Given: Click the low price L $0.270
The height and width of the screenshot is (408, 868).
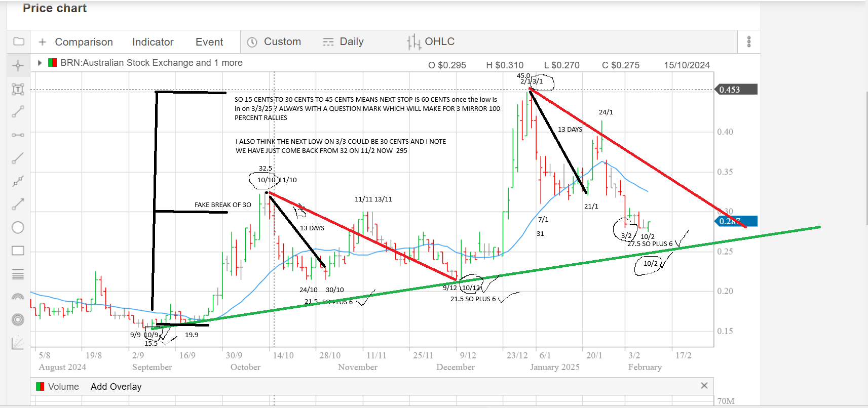Looking at the screenshot, I should click(x=561, y=65).
